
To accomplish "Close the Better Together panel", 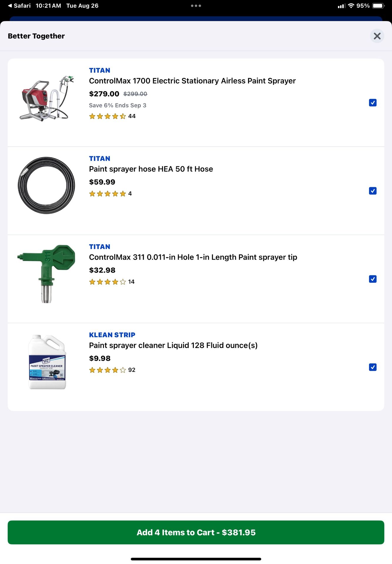I will point(377,36).
